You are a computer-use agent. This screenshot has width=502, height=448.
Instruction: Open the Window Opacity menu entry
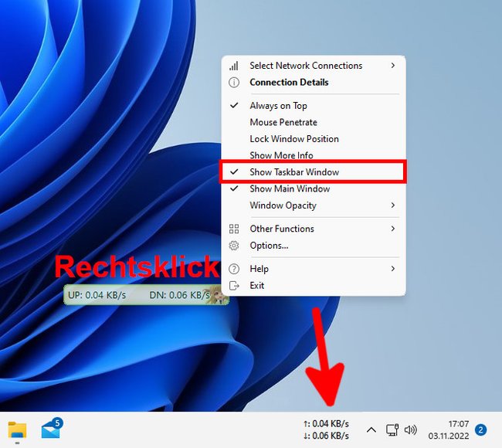click(x=314, y=205)
